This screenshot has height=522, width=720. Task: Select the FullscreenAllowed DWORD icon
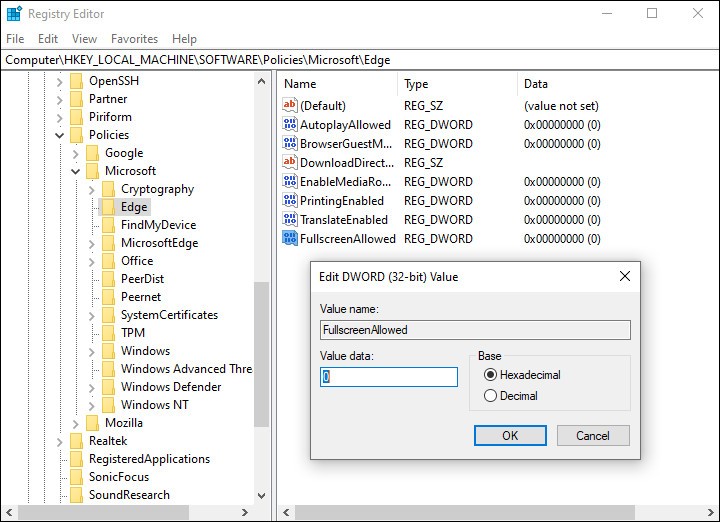(x=290, y=239)
